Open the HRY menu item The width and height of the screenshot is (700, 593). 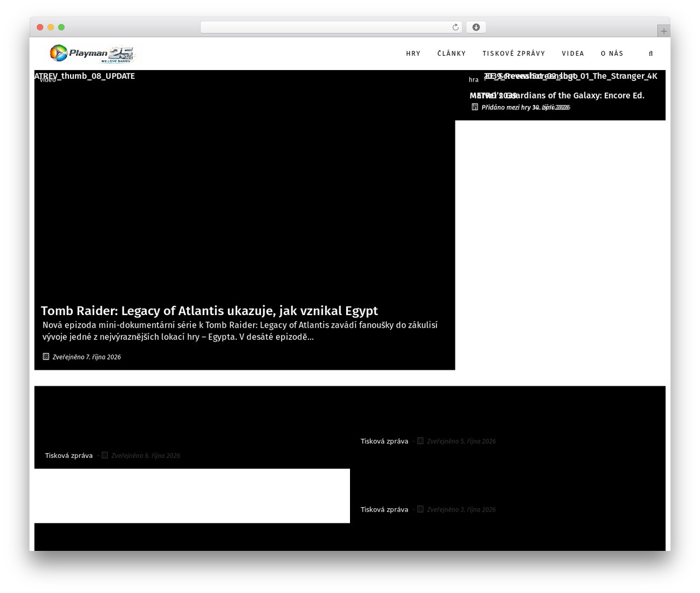point(413,54)
